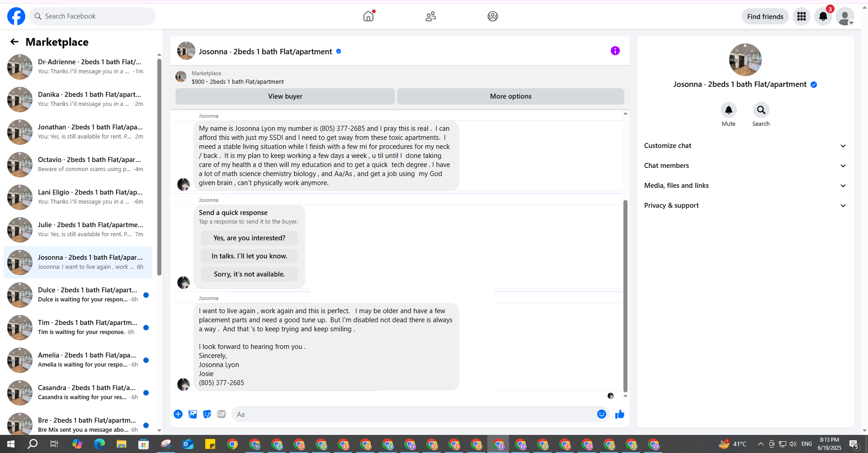Screen dimensions: 868x453
Task: Click the Aa message input field
Action: (413, 414)
